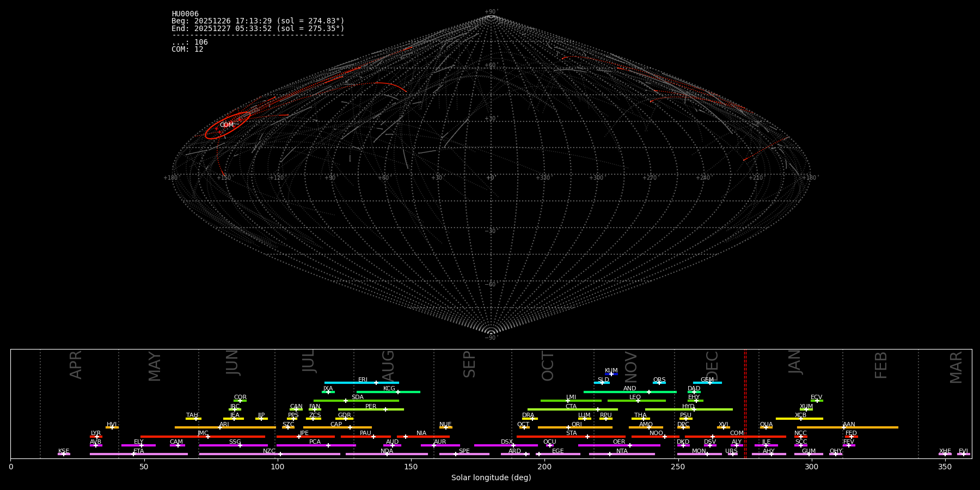Click the ORI shower bar
This screenshot has width=980, height=490.
[x=575, y=427]
